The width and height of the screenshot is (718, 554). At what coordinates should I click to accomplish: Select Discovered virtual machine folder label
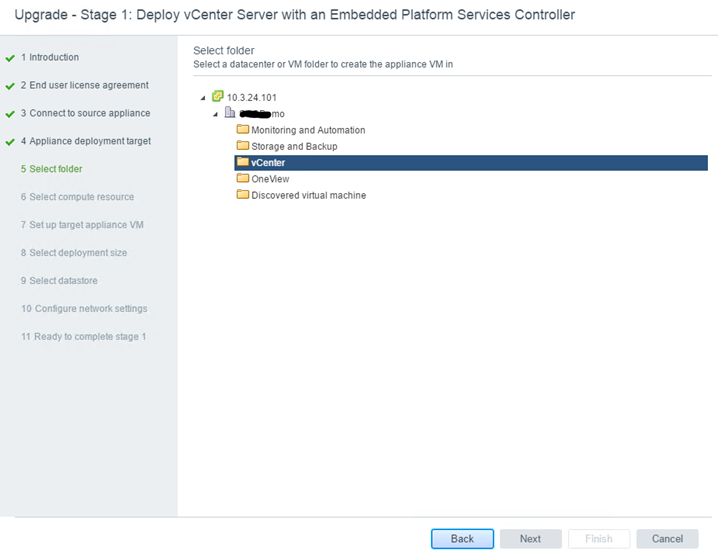point(309,195)
